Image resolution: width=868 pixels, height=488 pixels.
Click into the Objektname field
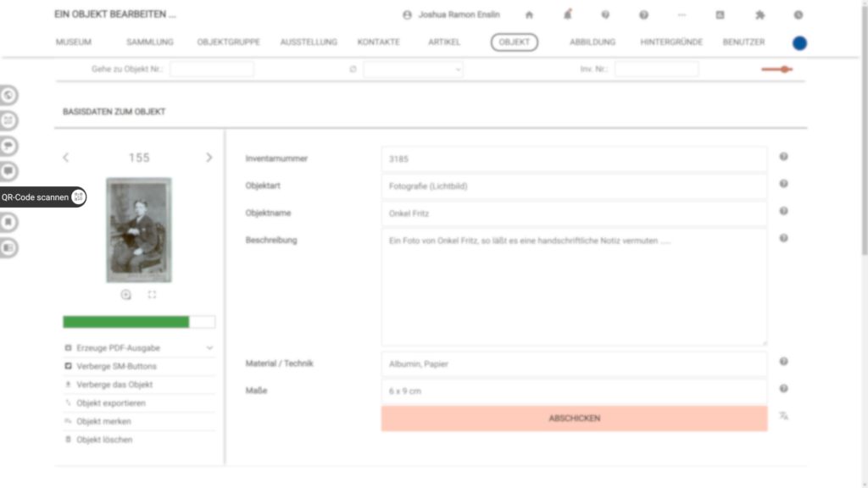pos(575,213)
